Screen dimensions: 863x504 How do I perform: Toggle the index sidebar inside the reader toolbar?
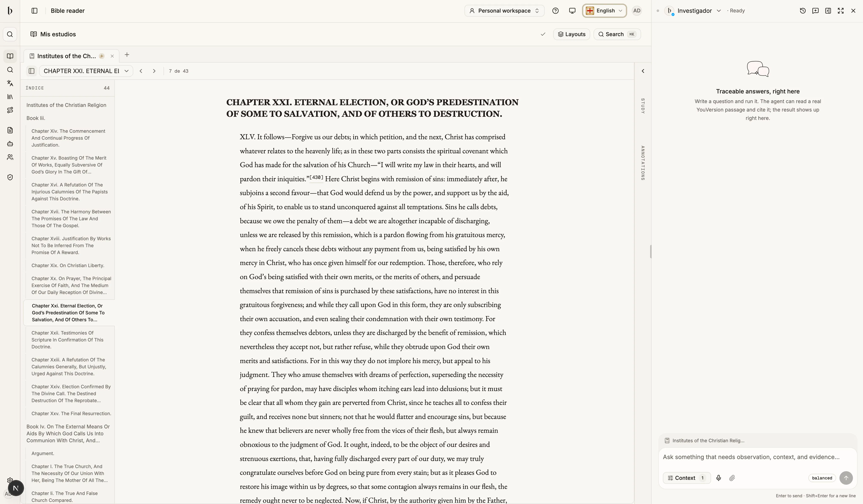click(x=32, y=71)
